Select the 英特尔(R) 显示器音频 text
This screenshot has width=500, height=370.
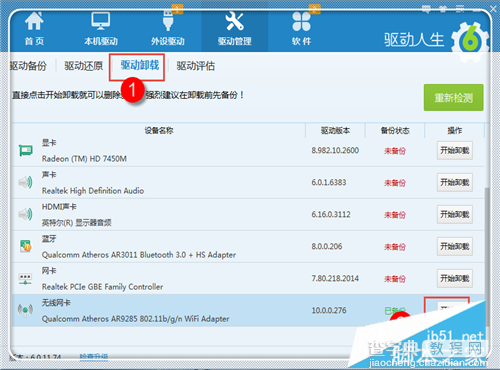[x=76, y=223]
